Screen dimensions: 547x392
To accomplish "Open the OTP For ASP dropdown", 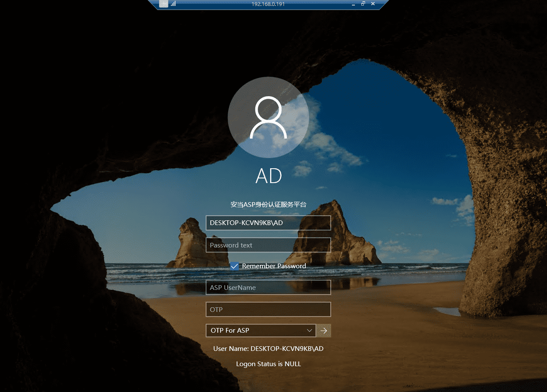I will pyautogui.click(x=261, y=331).
